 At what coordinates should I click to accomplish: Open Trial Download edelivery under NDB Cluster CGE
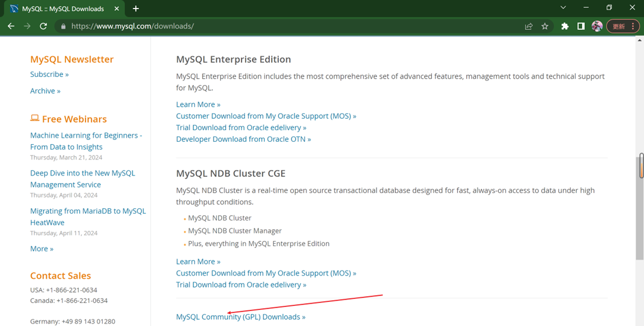[241, 285]
